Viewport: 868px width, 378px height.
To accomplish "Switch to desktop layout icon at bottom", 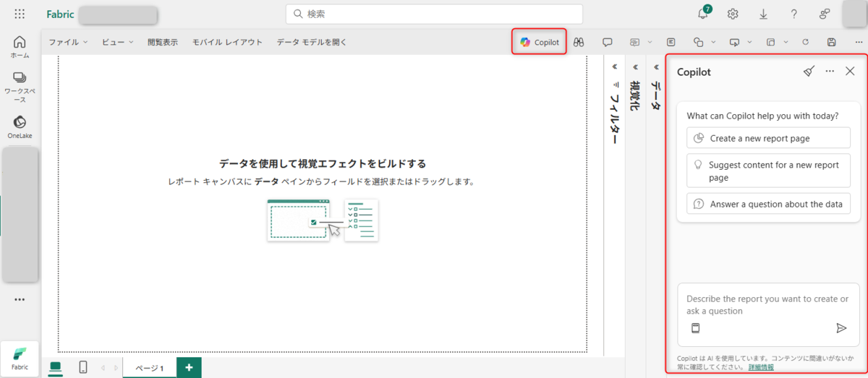I will coord(56,367).
